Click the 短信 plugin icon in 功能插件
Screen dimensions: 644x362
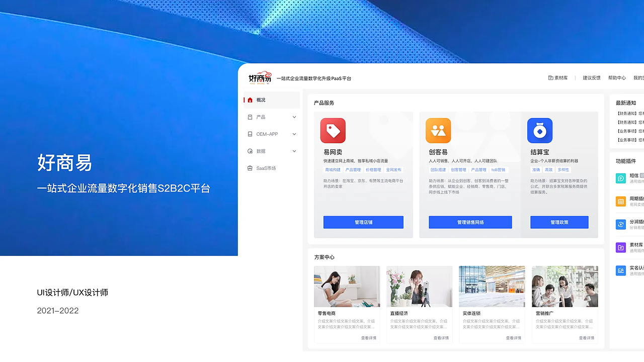[620, 178]
